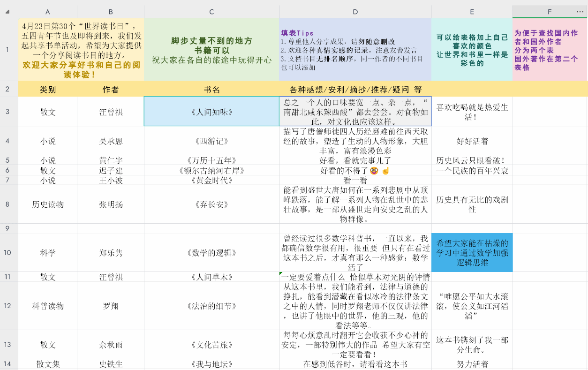Select the column C header

pyautogui.click(x=211, y=12)
